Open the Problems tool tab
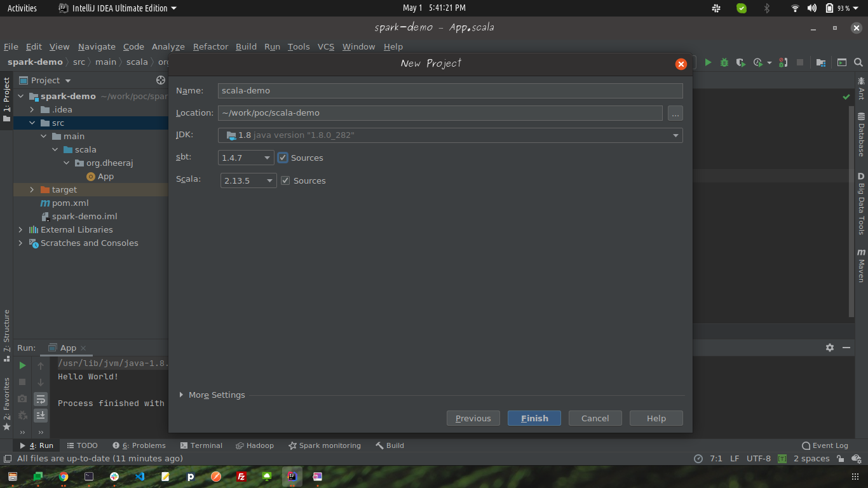868x488 pixels. (139, 445)
